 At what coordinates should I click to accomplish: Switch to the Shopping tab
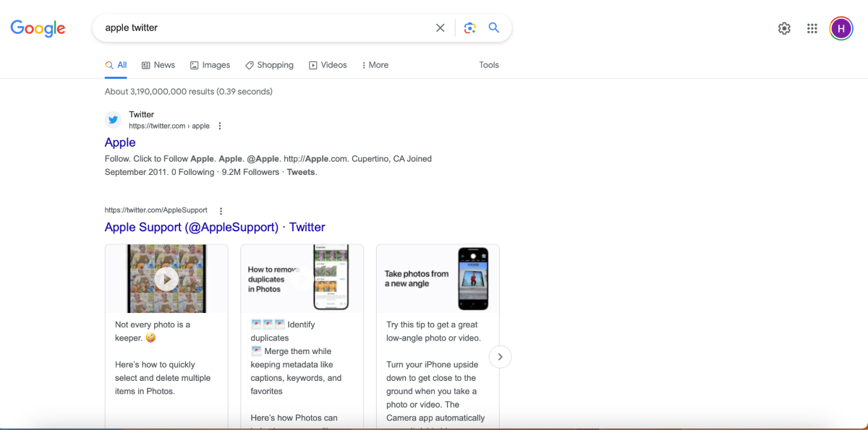click(x=269, y=65)
